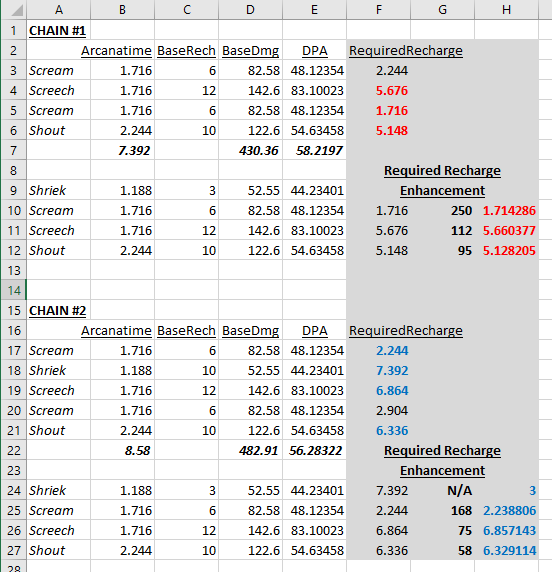Click the 430.36 BaseDmg total cell
The width and height of the screenshot is (552, 572).
point(251,150)
